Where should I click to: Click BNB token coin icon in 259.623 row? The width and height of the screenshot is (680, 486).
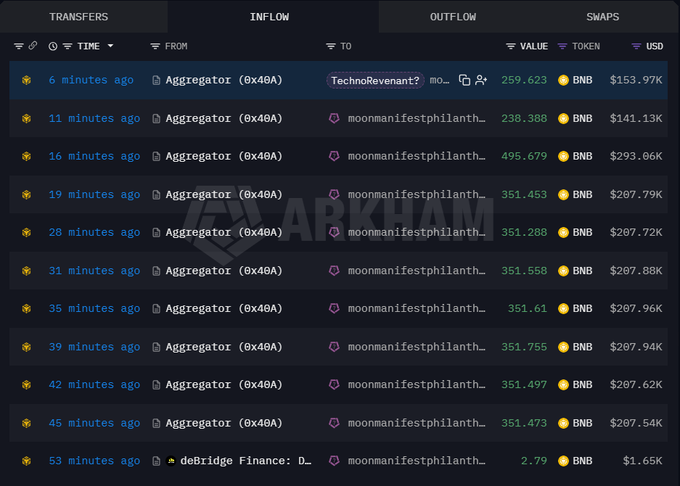(563, 80)
